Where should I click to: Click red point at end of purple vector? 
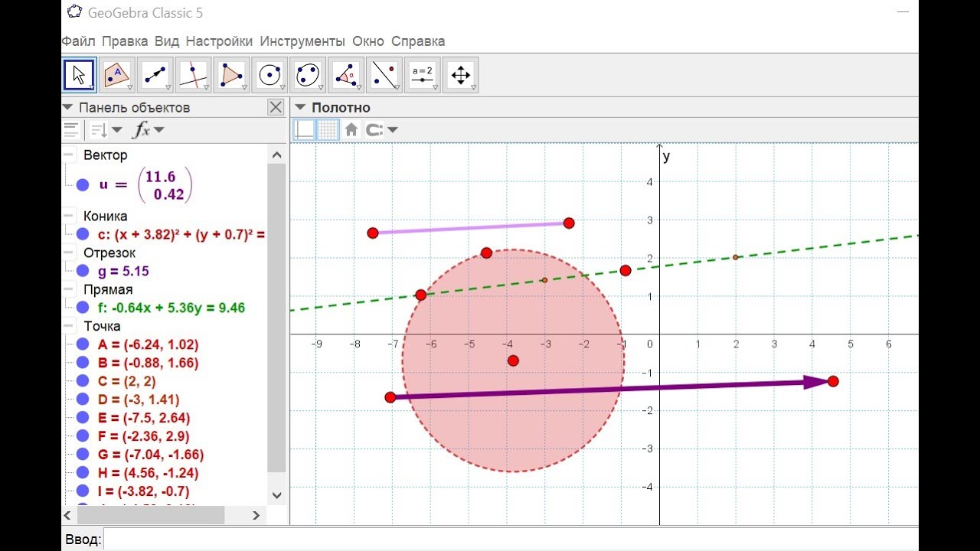tap(833, 381)
